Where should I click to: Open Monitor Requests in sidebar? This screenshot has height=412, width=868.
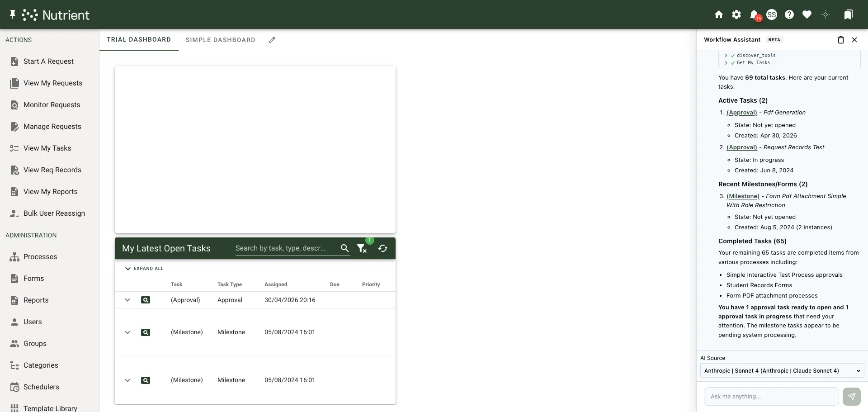49,105
